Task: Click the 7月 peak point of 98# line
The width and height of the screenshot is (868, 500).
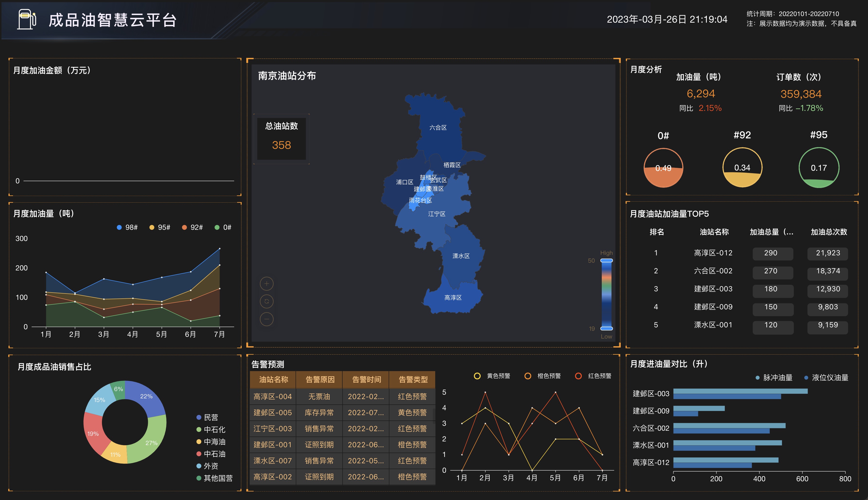Action: [220, 248]
